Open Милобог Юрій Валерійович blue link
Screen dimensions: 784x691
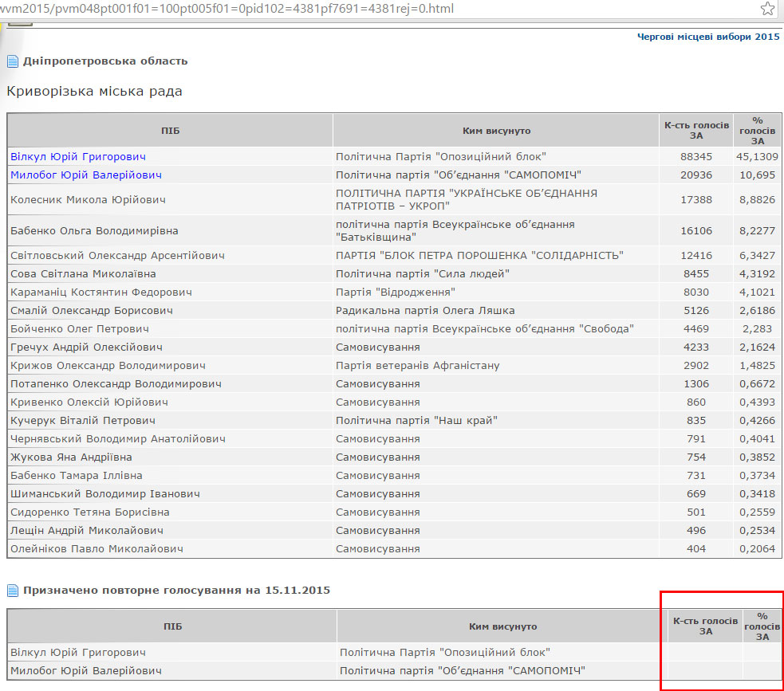85,175
